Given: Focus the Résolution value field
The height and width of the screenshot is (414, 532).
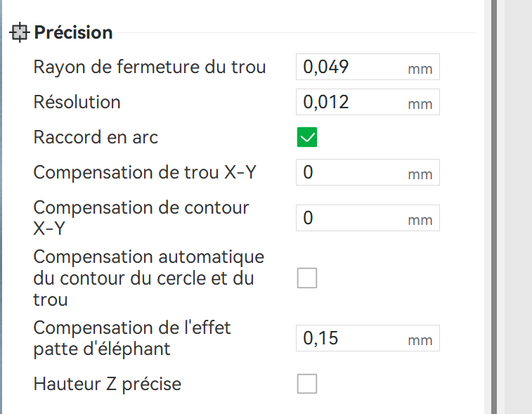Looking at the screenshot, I should (x=368, y=102).
